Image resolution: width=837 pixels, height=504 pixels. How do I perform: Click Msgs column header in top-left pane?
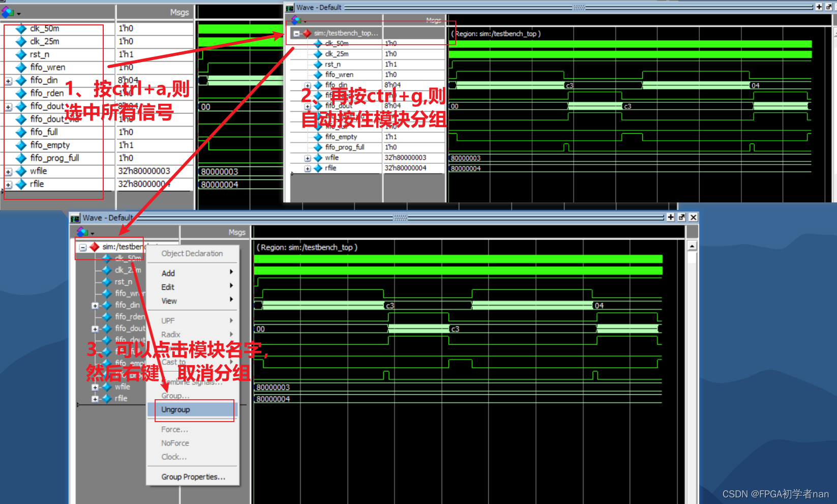180,12
